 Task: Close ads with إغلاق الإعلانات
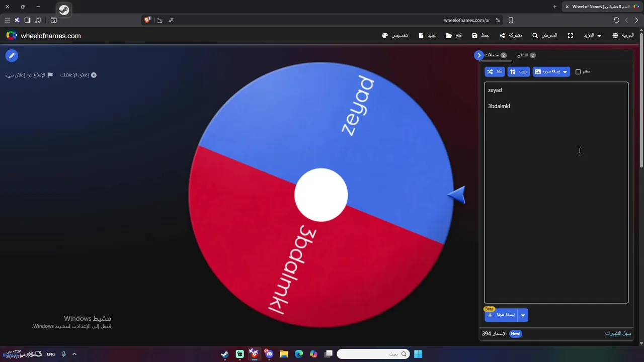[78, 75]
